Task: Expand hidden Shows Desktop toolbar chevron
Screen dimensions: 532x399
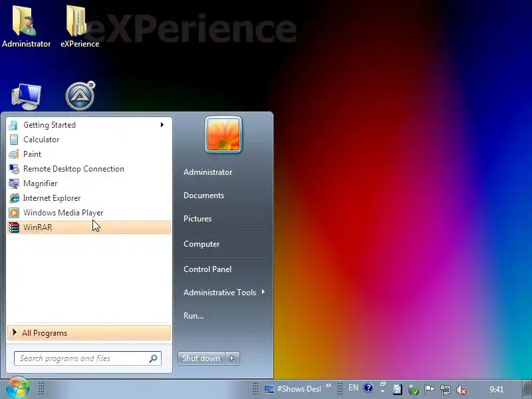Action: [328, 385]
